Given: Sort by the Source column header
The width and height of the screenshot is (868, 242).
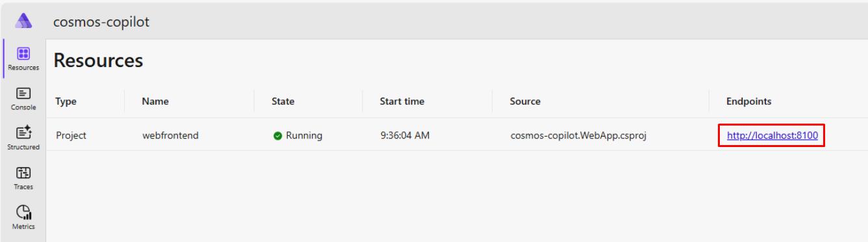Looking at the screenshot, I should tap(525, 101).
